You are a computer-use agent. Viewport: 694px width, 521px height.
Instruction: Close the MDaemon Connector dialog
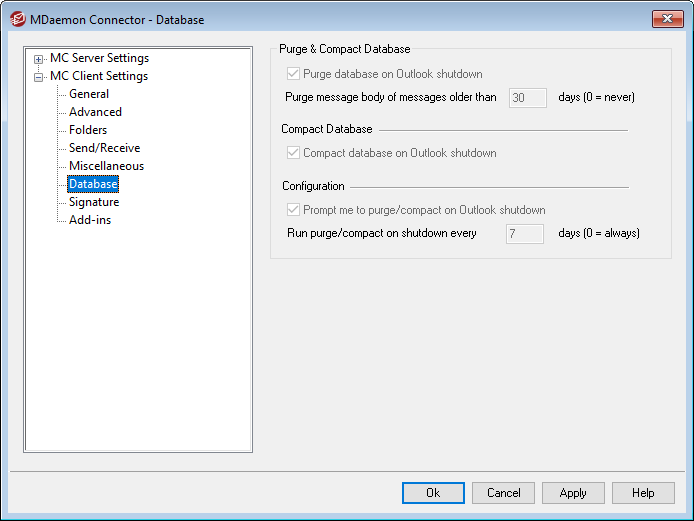click(666, 19)
